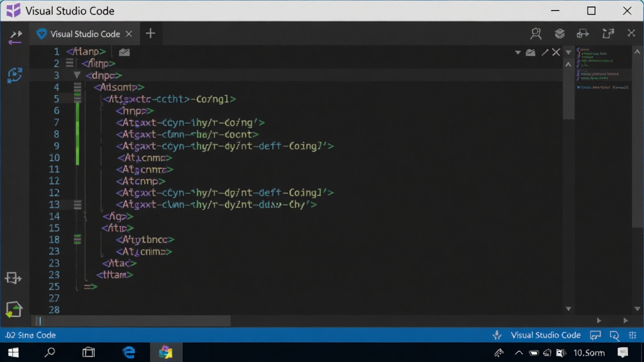Click the <Adsamp> tag on line 4
The image size is (644, 362).
119,87
